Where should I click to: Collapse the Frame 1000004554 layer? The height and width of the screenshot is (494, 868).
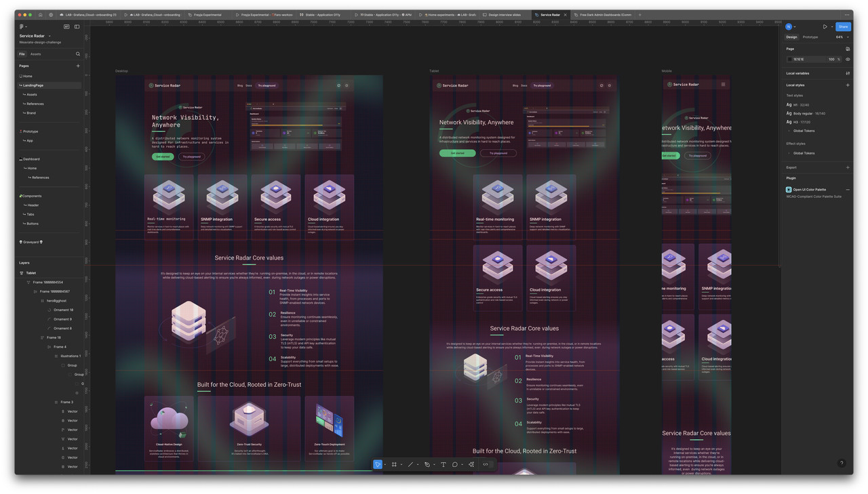28,282
